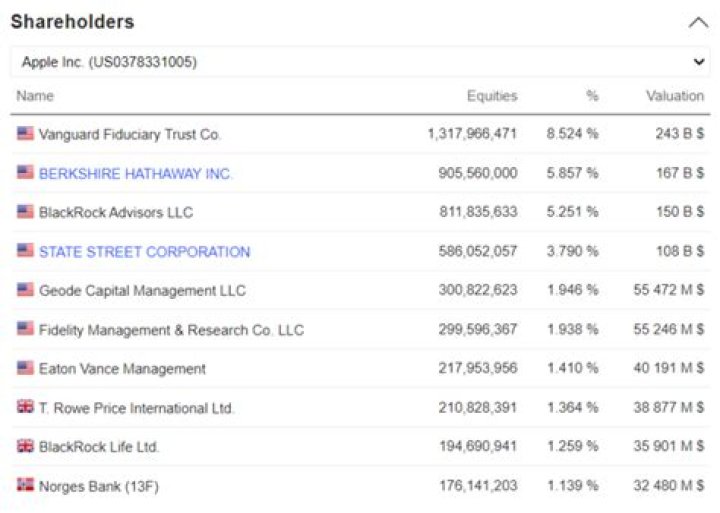Click equities value 210,828,391
Screen dimensions: 720x513
[x=478, y=407]
